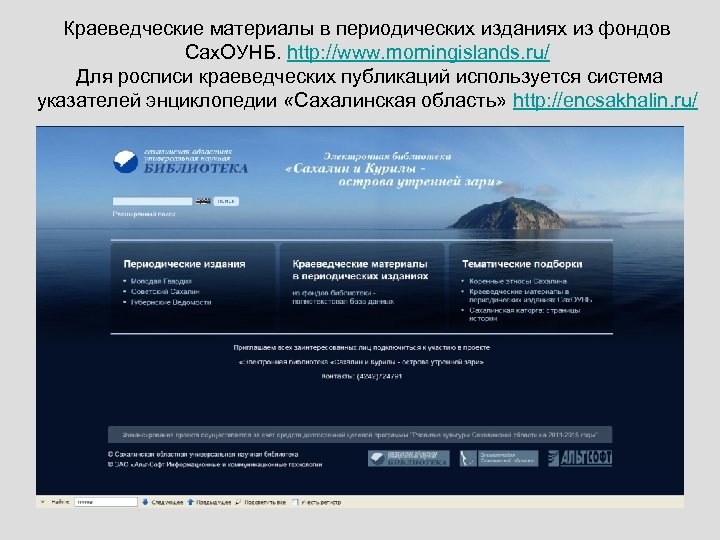Open Краеведческие материалы в периодических изданиях heading
Image resolution: width=720 pixels, height=540 pixels.
(360, 270)
